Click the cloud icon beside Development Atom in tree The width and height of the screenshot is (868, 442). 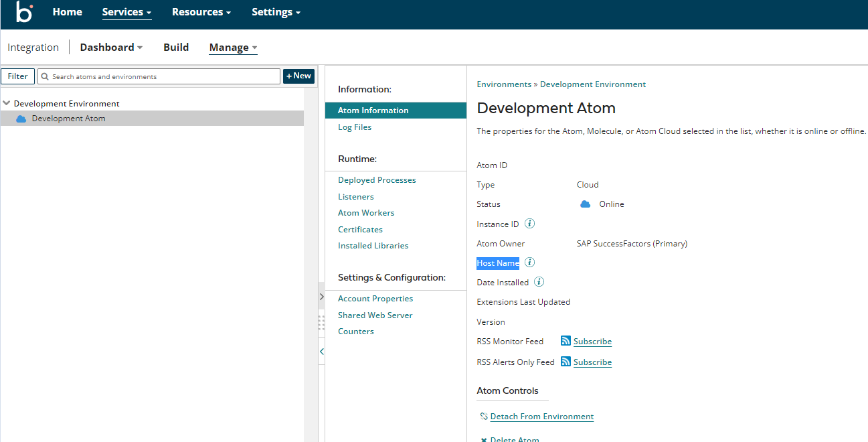click(x=21, y=119)
